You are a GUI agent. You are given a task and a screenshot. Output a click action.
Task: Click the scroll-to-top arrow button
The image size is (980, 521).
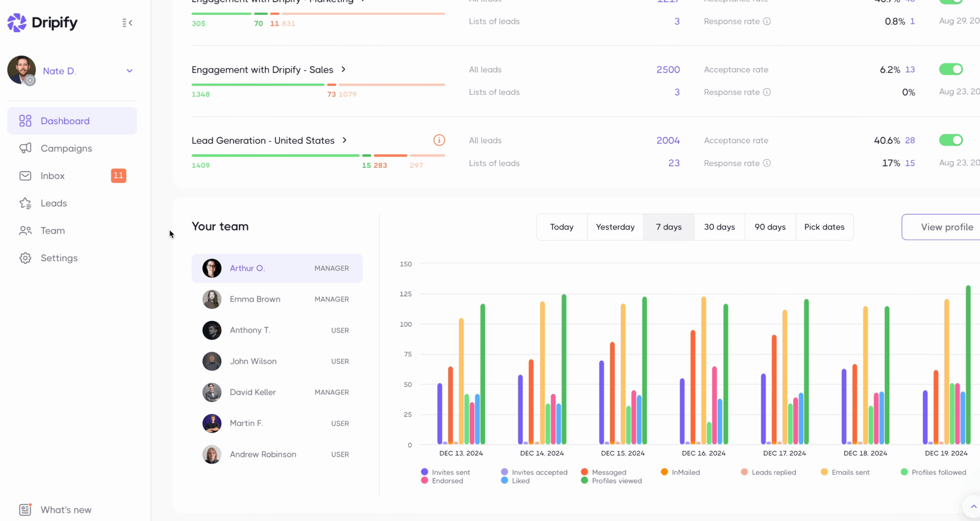[973, 506]
